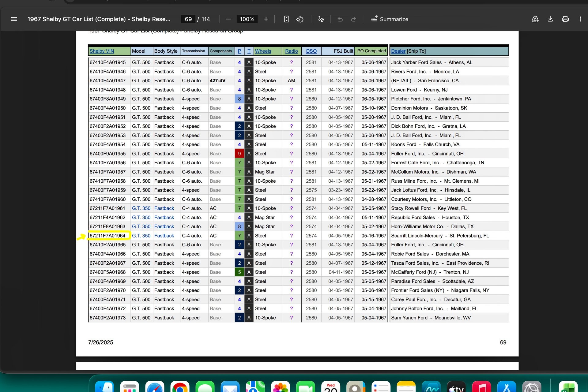Click the green paint code 5 cell
Screen dimensions: 588x392
click(x=239, y=272)
